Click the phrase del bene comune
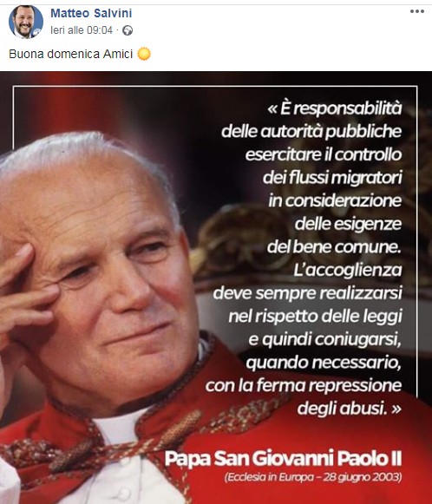The height and width of the screenshot is (504, 432). (x=334, y=247)
